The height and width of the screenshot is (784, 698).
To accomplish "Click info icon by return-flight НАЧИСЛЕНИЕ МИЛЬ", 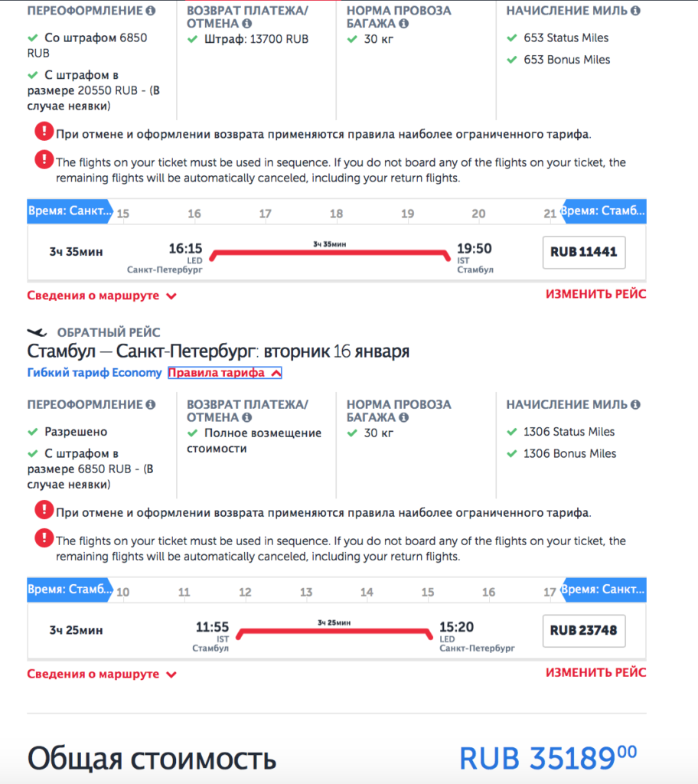I will coord(635,404).
